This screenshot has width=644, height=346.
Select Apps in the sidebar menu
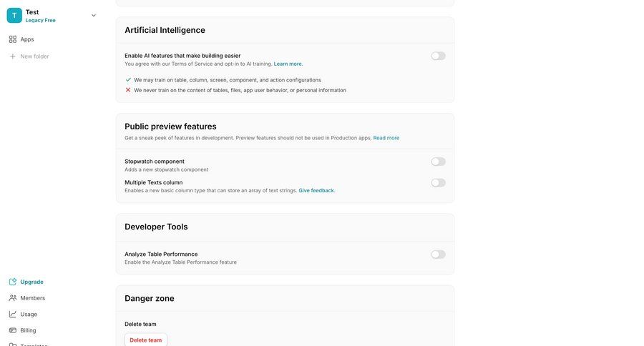(x=27, y=39)
